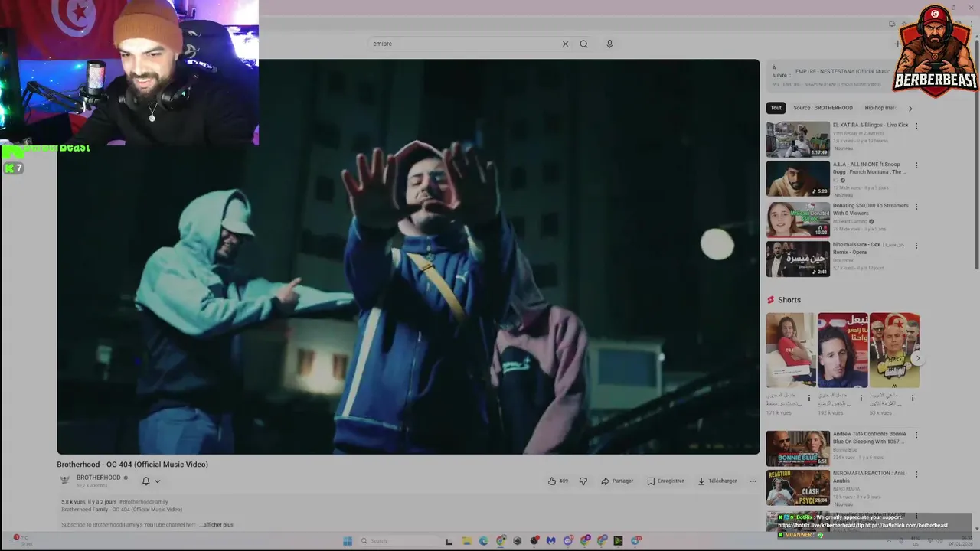Viewport: 980px width, 551px height.
Task: Open the third Short with 53 k vues
Action: click(x=894, y=350)
